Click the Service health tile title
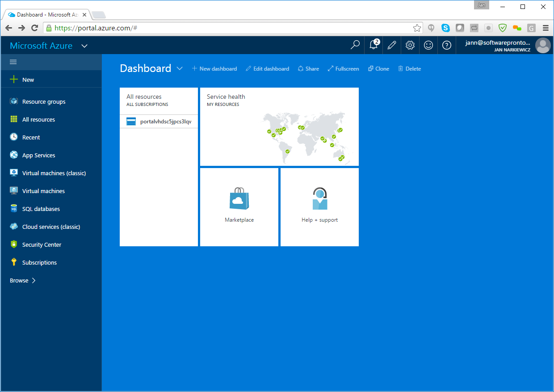 (226, 97)
